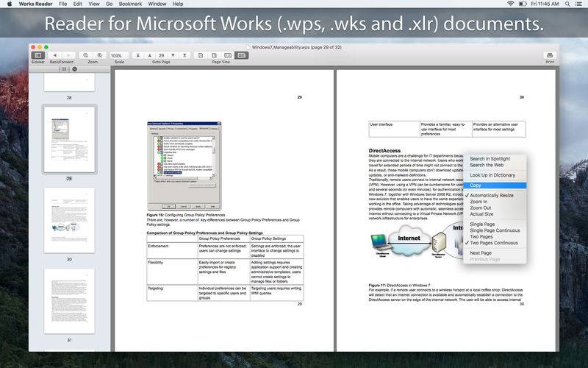Image resolution: width=588 pixels, height=368 pixels.
Task: Go back with the Back arrow
Action: tap(54, 55)
